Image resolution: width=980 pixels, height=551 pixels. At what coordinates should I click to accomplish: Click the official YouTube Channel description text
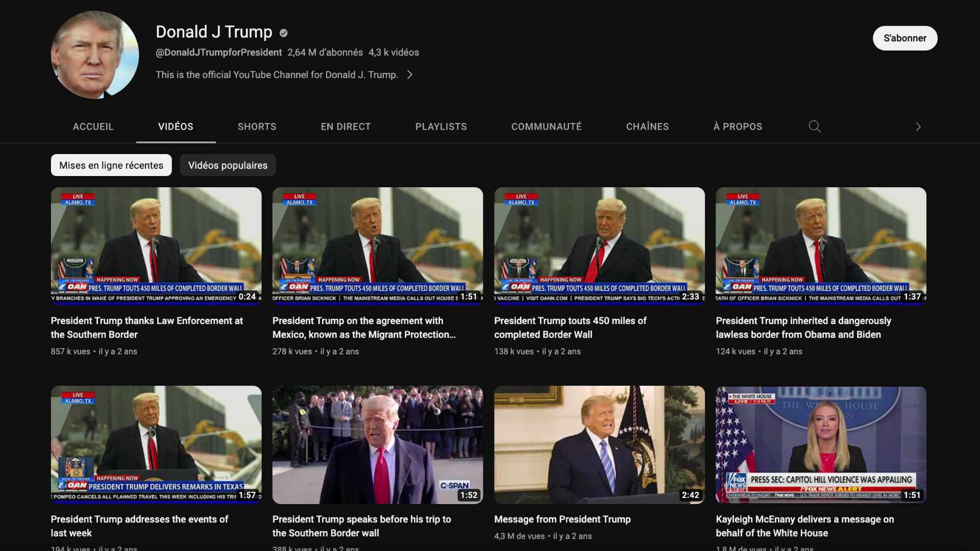[277, 75]
